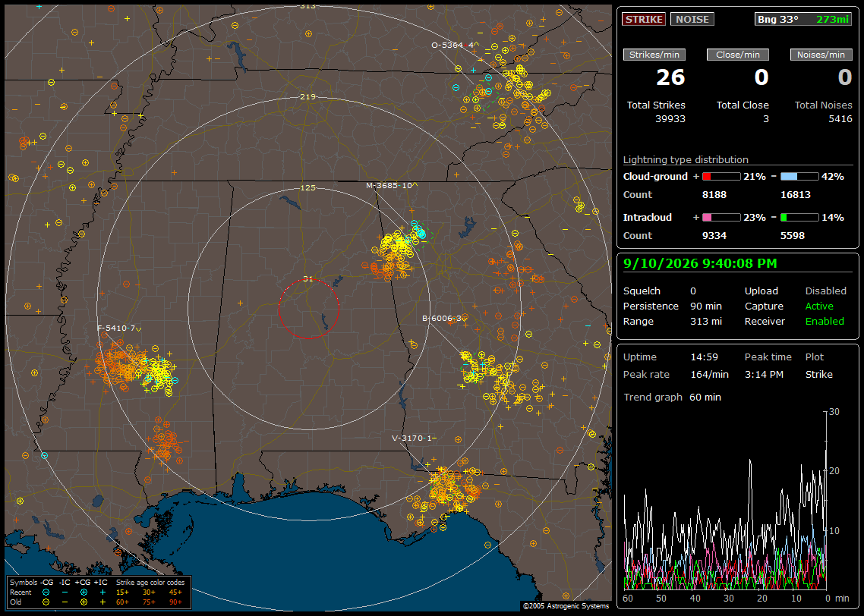Click the Persistence 90 min setting
The height and width of the screenshot is (616, 864).
pyautogui.click(x=672, y=306)
